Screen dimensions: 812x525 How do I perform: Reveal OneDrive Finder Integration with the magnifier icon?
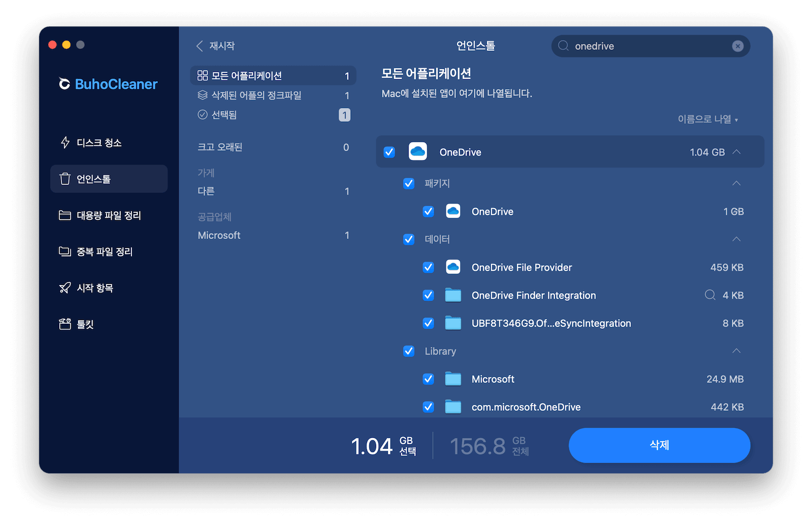[x=710, y=295]
